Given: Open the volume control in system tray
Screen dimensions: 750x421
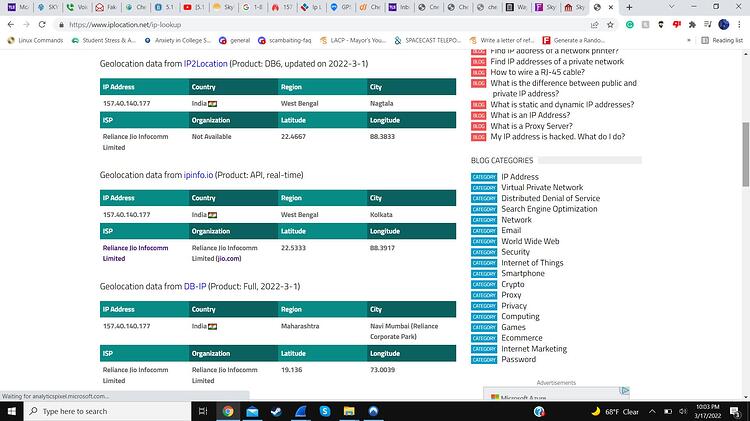Looking at the screenshot, I should [x=683, y=411].
